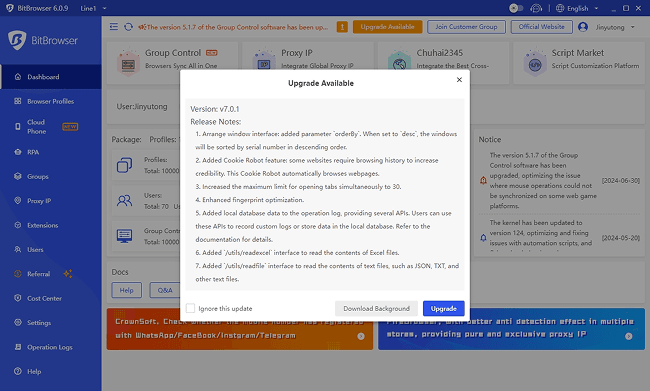Click the Script Market card icon
The width and height of the screenshot is (650, 391).
(x=535, y=63)
